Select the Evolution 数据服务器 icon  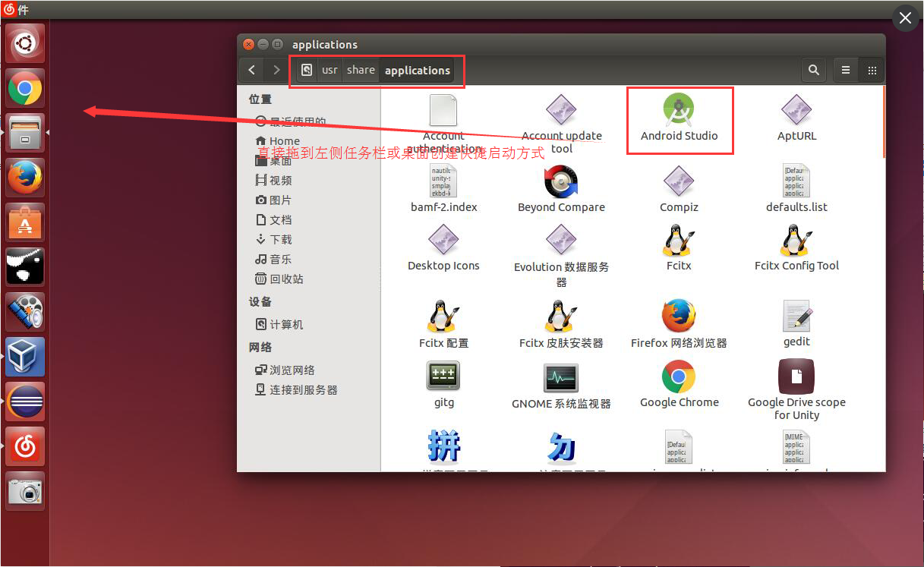(x=561, y=241)
